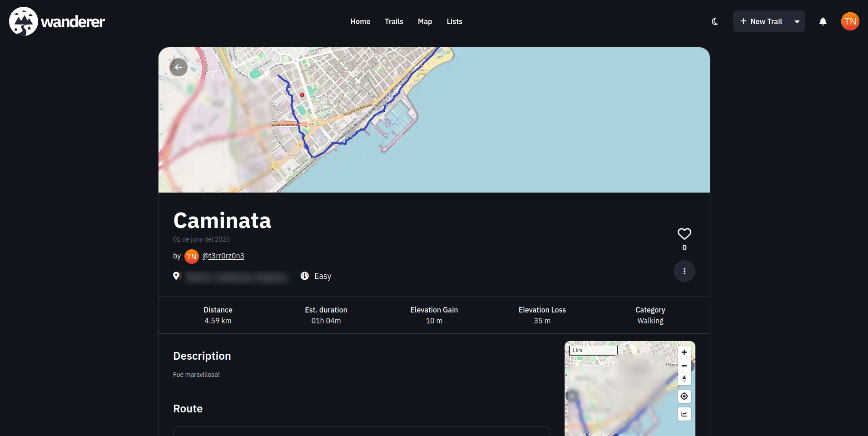Click the wanderer logo
The image size is (868, 436).
tap(57, 21)
